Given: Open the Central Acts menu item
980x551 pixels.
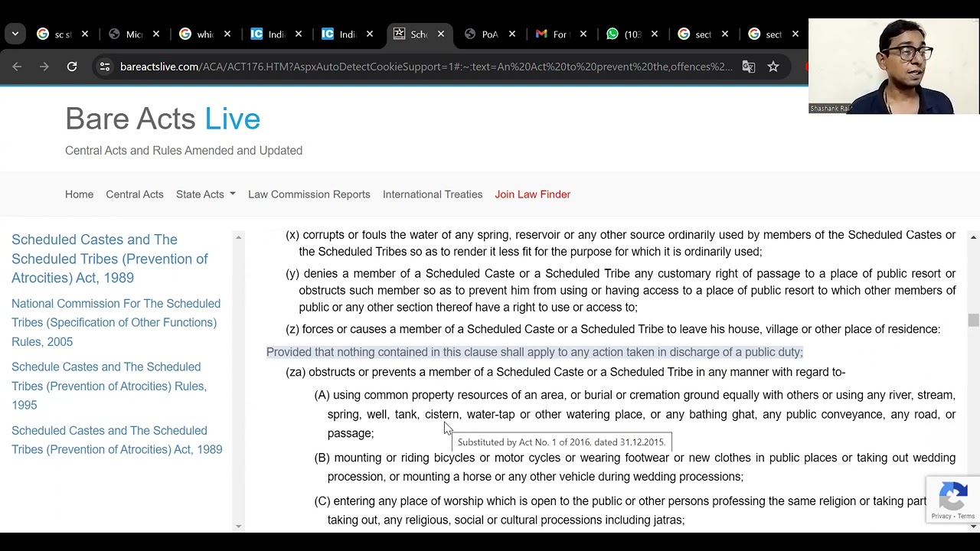Looking at the screenshot, I should pyautogui.click(x=135, y=194).
